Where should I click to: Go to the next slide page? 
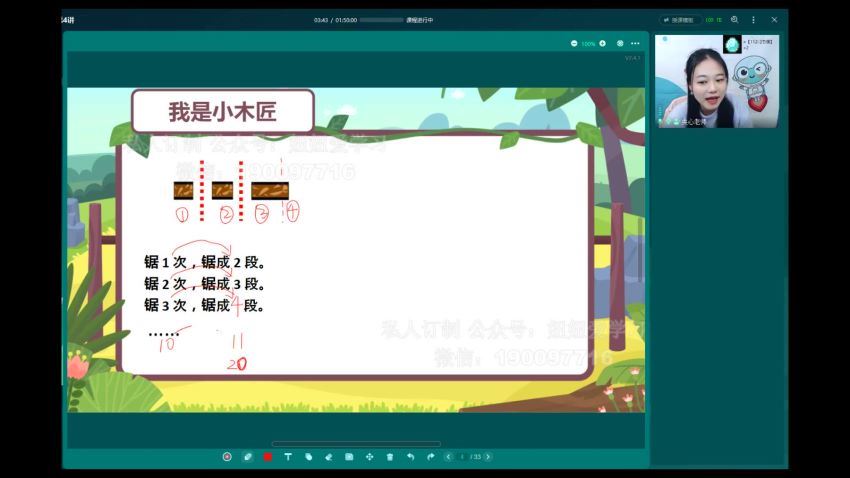488,457
